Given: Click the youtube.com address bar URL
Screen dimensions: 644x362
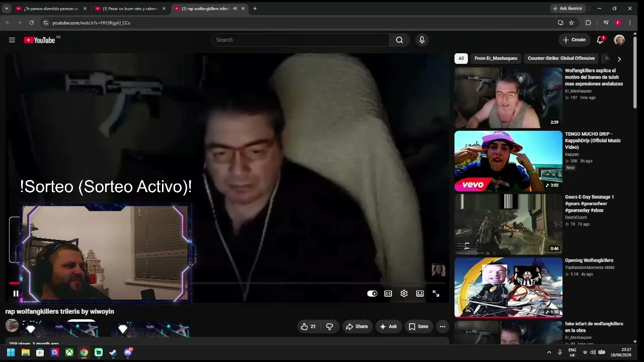Looking at the screenshot, I should [x=91, y=23].
